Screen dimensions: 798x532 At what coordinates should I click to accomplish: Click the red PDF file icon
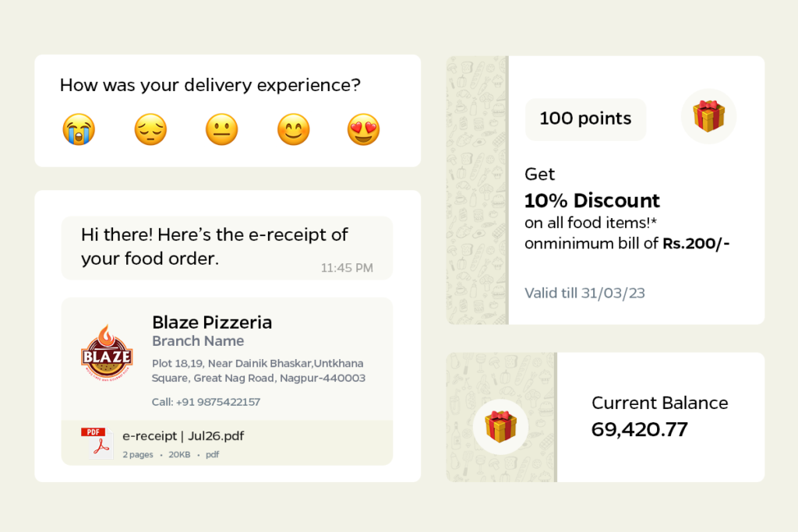tap(97, 442)
